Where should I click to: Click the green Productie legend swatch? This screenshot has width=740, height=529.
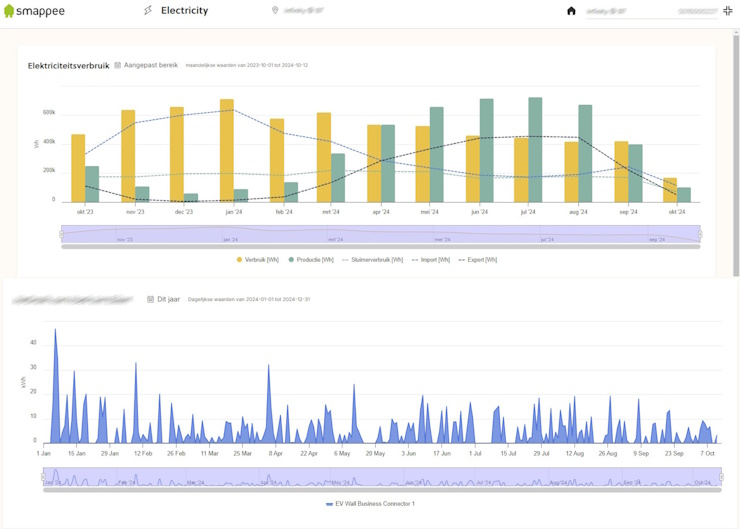pyautogui.click(x=291, y=260)
